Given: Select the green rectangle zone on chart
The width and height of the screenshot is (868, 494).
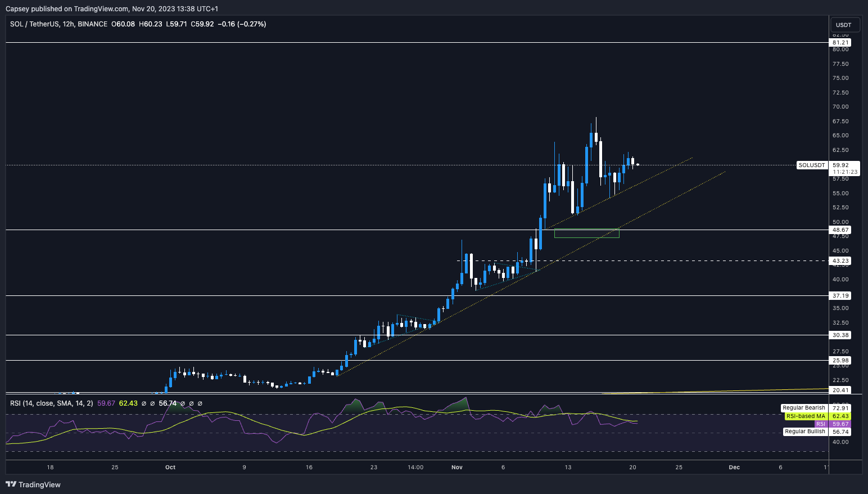Looking at the screenshot, I should (x=586, y=233).
